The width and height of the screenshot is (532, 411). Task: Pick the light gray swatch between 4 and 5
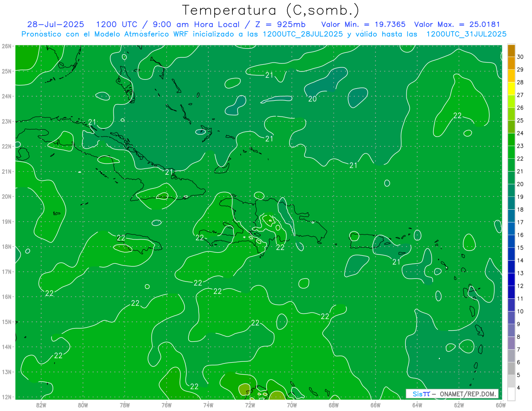[512, 381]
